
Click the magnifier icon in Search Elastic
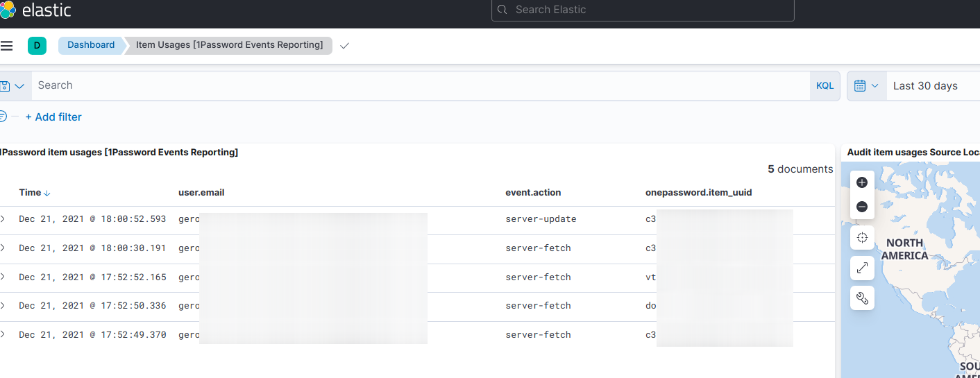503,10
